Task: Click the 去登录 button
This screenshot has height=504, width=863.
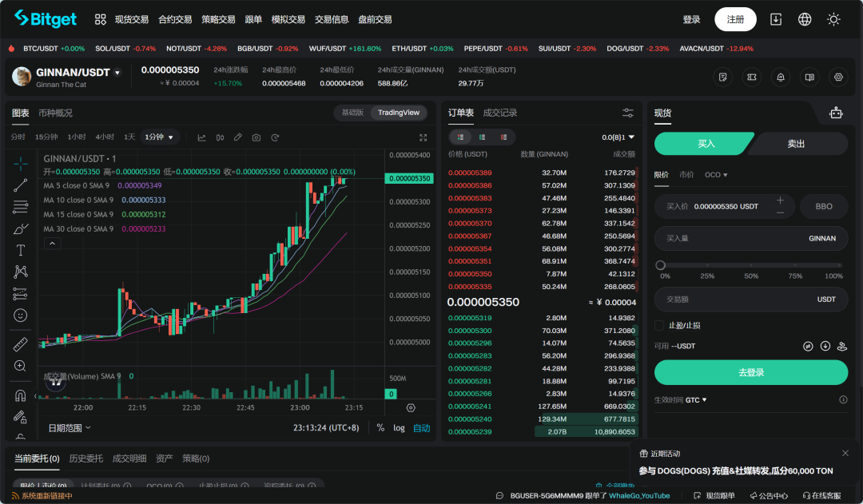Action: pos(750,372)
